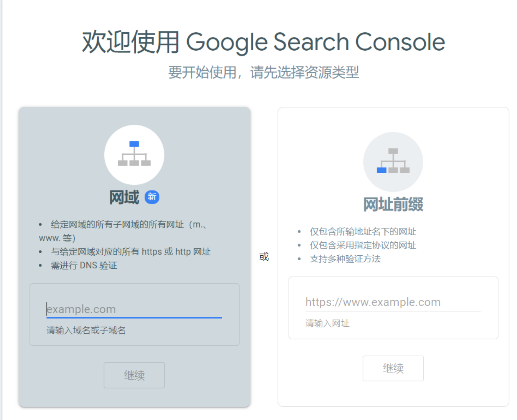Focus the example.com domain input field
Screen dimensions: 517x420
[x=134, y=309]
